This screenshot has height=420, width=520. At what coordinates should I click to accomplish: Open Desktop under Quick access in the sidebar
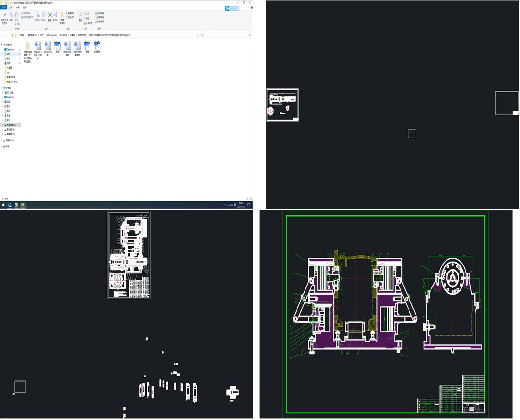pyautogui.click(x=10, y=49)
